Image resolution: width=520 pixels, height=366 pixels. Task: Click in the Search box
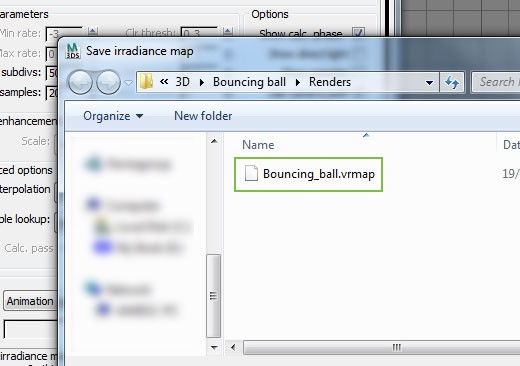(x=496, y=82)
